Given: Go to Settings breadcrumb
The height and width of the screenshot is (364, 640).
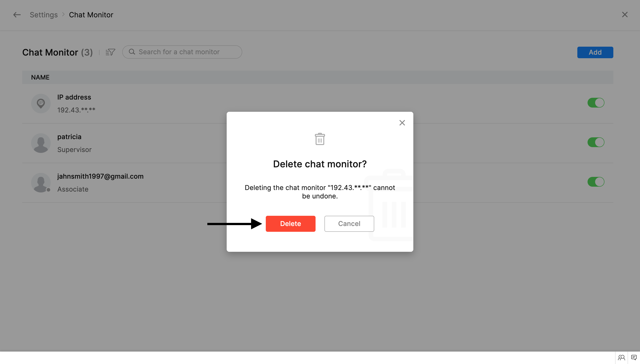Looking at the screenshot, I should (x=44, y=15).
